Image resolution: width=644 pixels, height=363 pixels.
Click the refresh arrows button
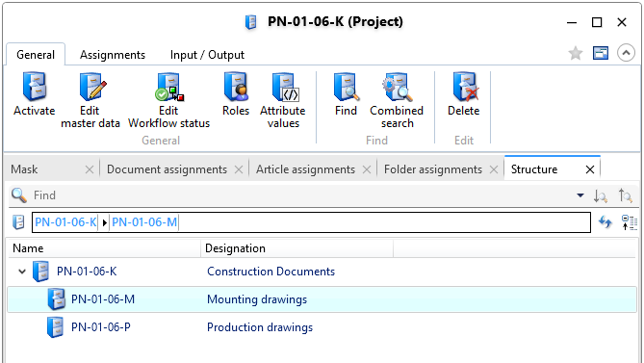click(605, 222)
